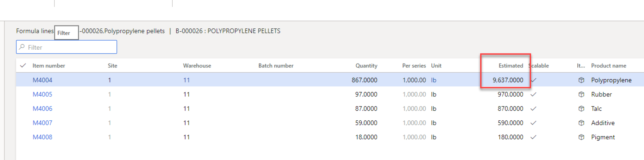
Task: Click the Talc product type icon
Action: coord(581,108)
